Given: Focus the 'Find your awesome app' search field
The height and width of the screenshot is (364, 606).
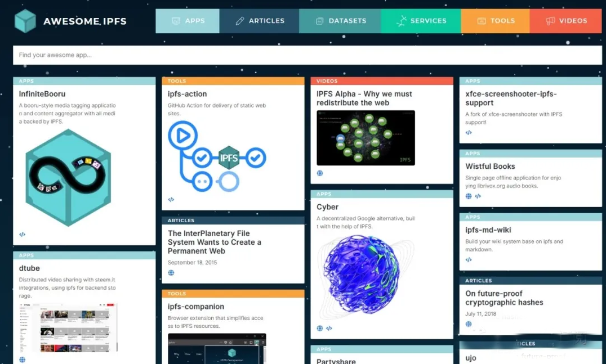Looking at the screenshot, I should click(308, 55).
